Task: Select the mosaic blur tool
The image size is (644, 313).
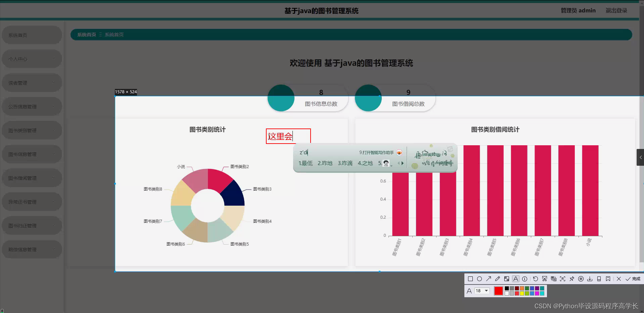Action: (x=506, y=278)
